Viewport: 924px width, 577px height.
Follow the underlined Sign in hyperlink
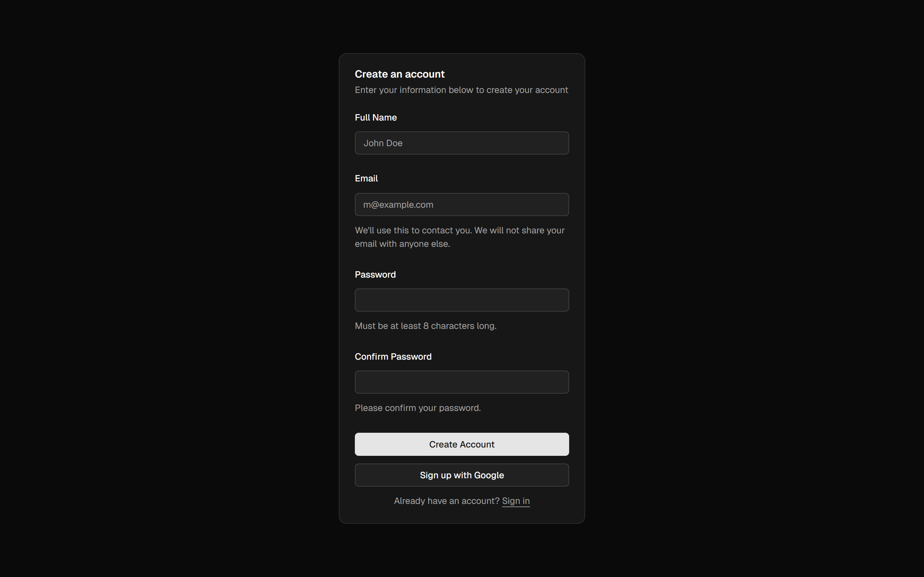pyautogui.click(x=516, y=501)
